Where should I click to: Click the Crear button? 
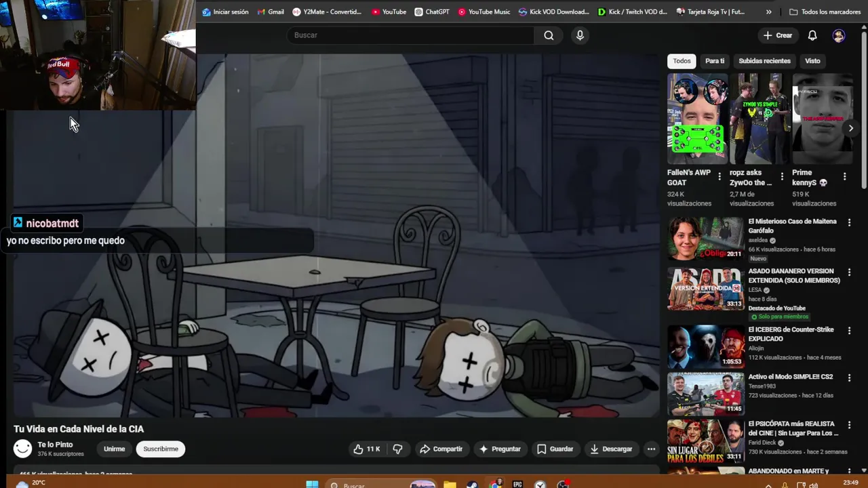777,35
